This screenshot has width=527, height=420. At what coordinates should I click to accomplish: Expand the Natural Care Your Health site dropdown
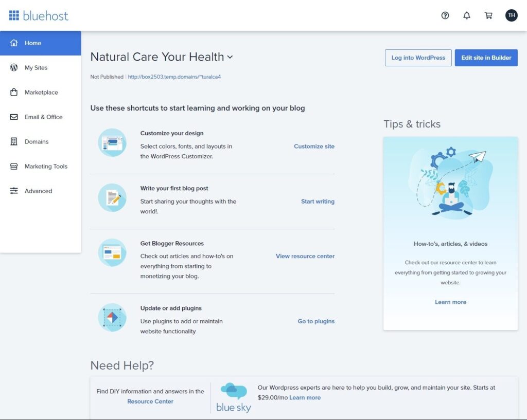click(x=230, y=57)
